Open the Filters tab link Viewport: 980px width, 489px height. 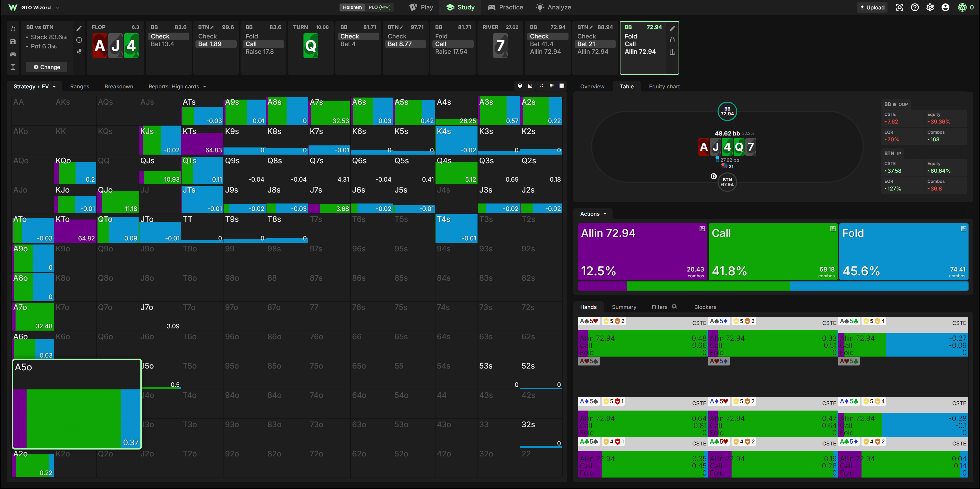pyautogui.click(x=664, y=307)
